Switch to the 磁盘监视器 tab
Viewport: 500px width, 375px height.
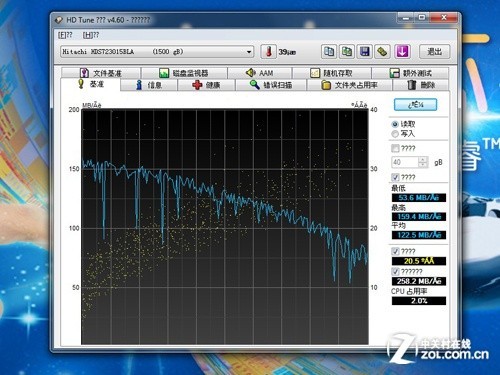click(184, 73)
